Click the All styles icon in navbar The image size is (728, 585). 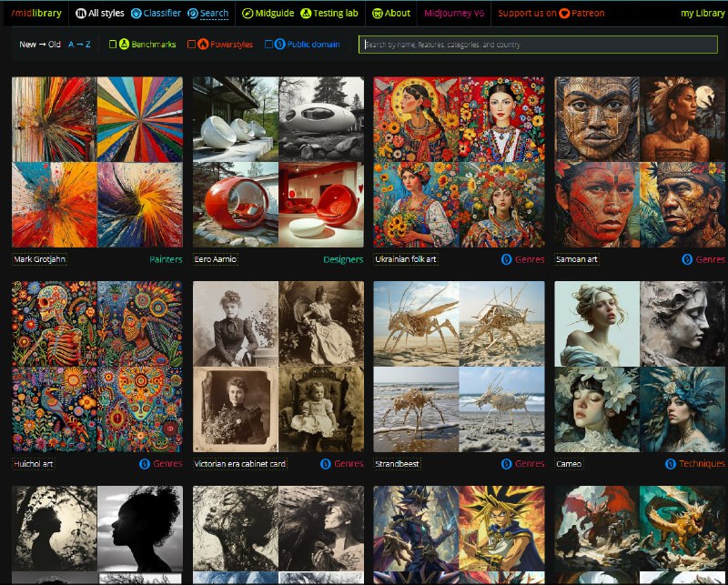[x=81, y=14]
